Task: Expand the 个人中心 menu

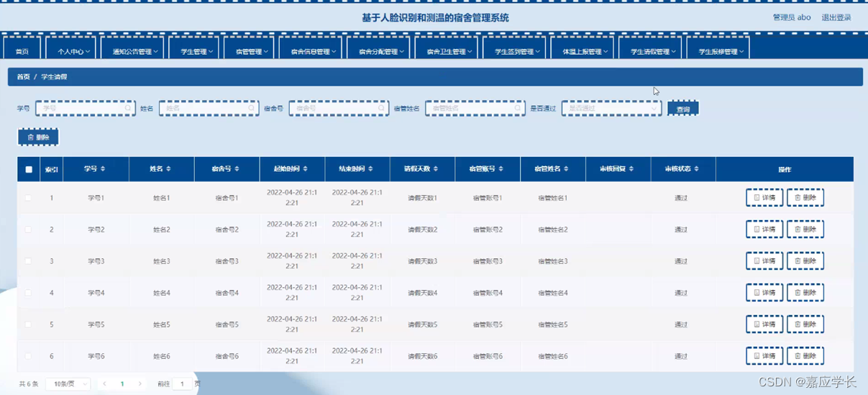Action: [x=71, y=50]
